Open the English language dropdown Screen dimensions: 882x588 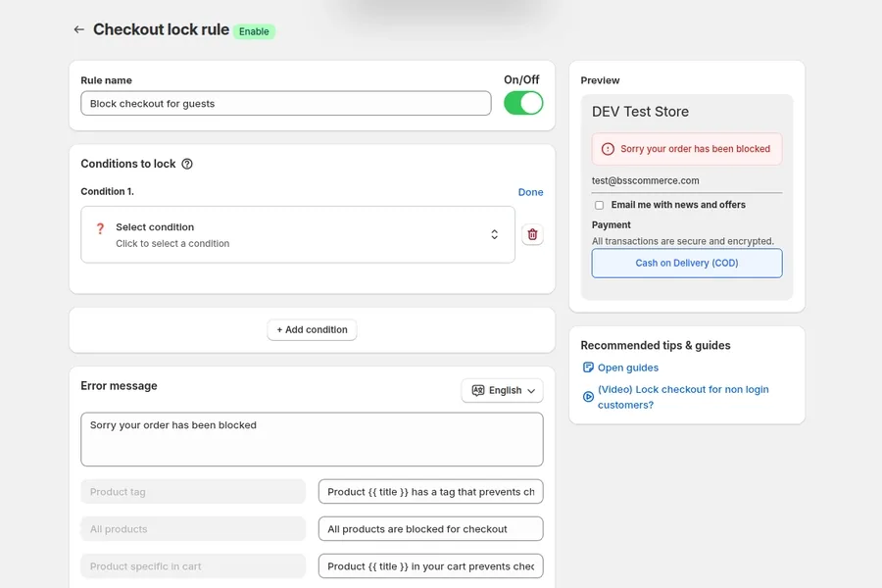[x=503, y=390]
